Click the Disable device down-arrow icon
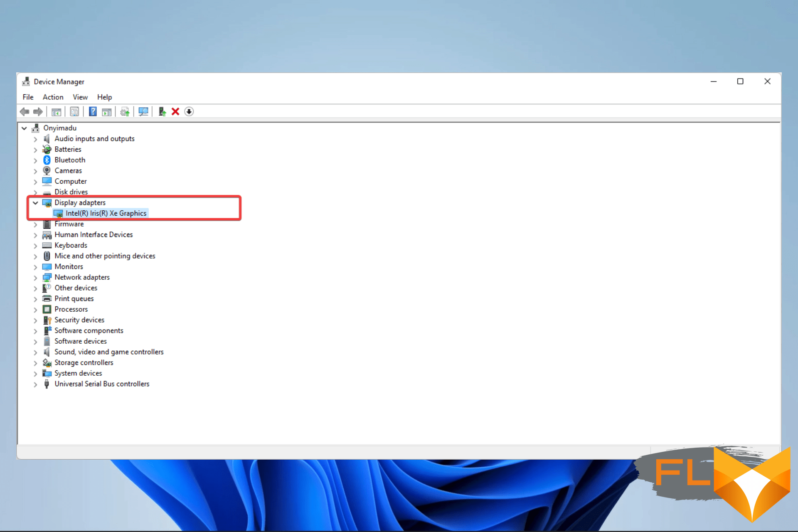The width and height of the screenshot is (798, 532). click(x=189, y=111)
